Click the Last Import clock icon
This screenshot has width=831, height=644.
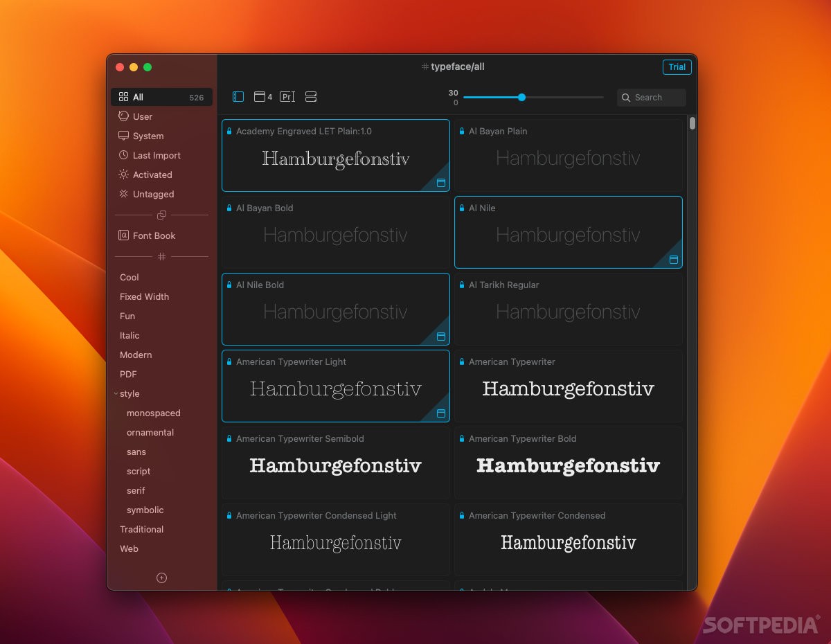point(123,155)
